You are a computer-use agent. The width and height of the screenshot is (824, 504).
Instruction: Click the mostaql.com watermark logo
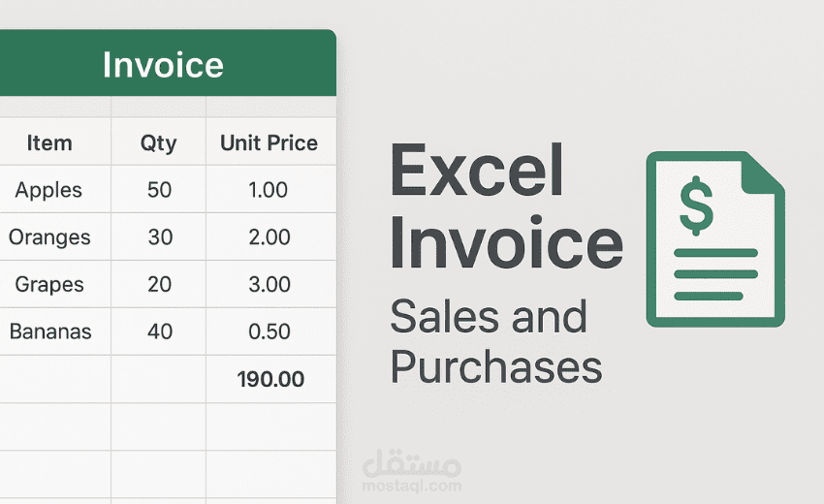click(x=411, y=471)
